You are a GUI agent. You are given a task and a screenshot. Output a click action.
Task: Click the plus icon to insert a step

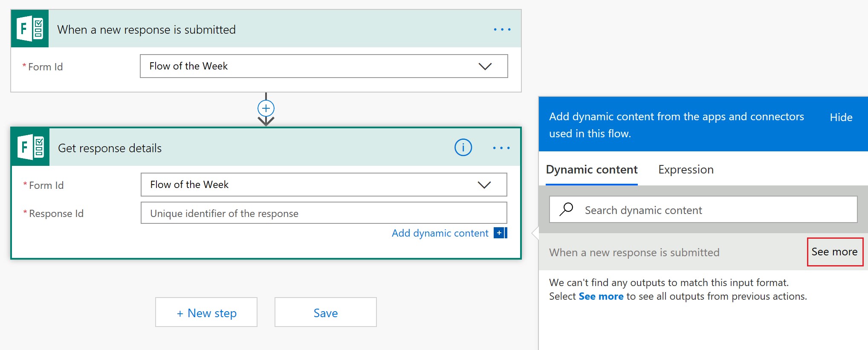266,108
